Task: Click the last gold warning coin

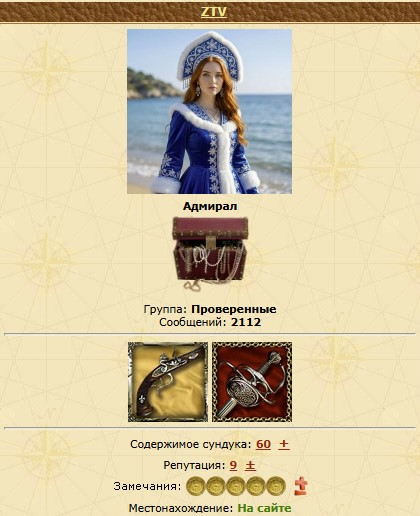Action: [276, 486]
